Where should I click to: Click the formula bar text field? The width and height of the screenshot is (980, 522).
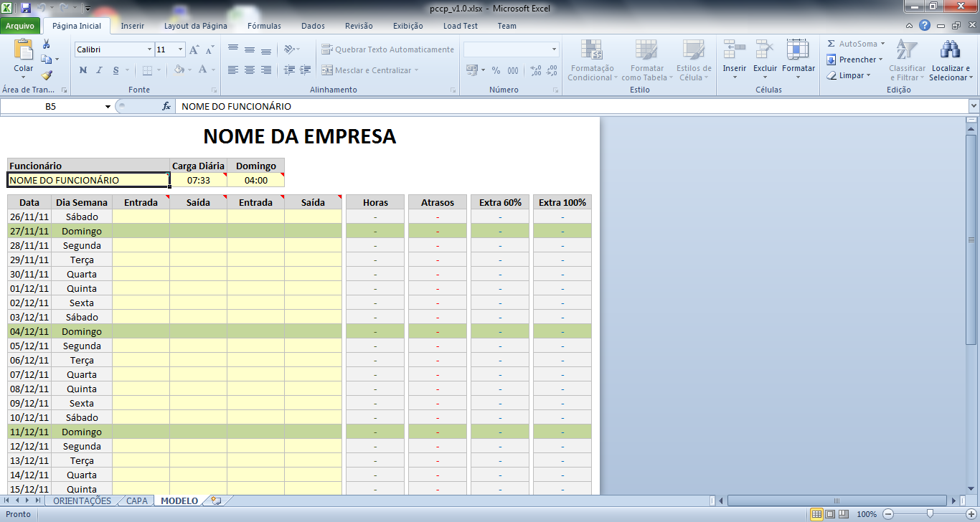[x=571, y=106]
